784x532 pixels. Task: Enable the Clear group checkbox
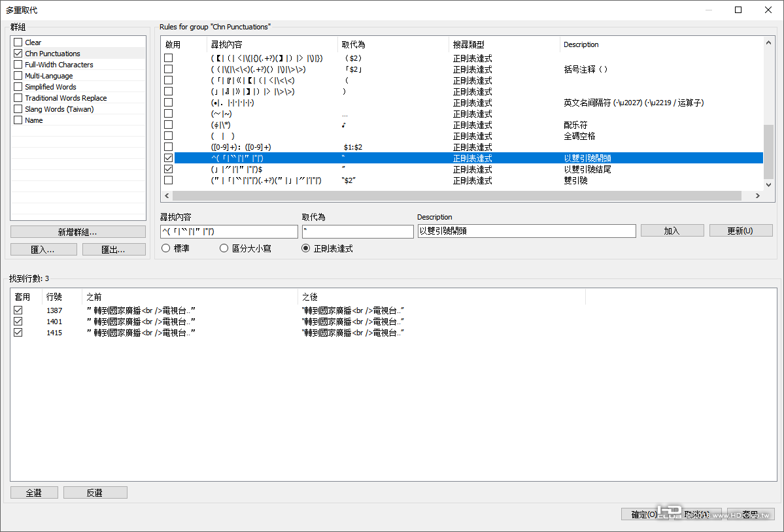pos(18,42)
